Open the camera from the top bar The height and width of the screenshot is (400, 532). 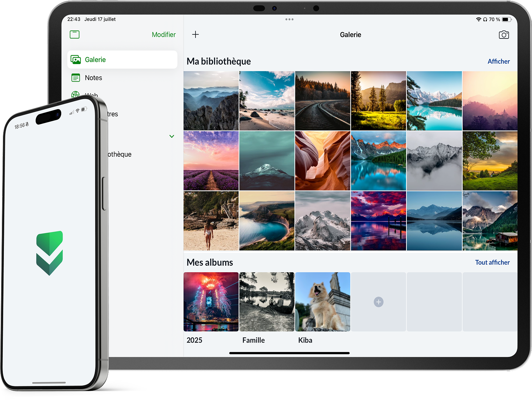click(x=504, y=35)
